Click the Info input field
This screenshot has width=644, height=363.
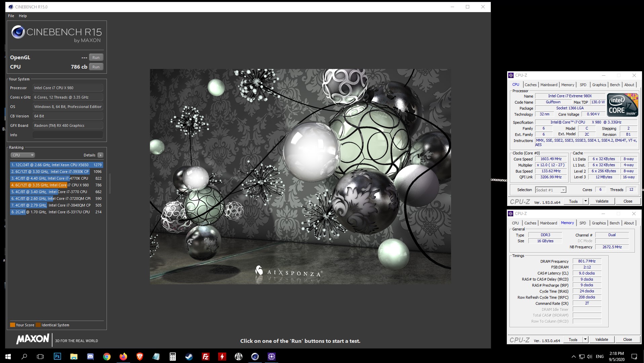68,135
